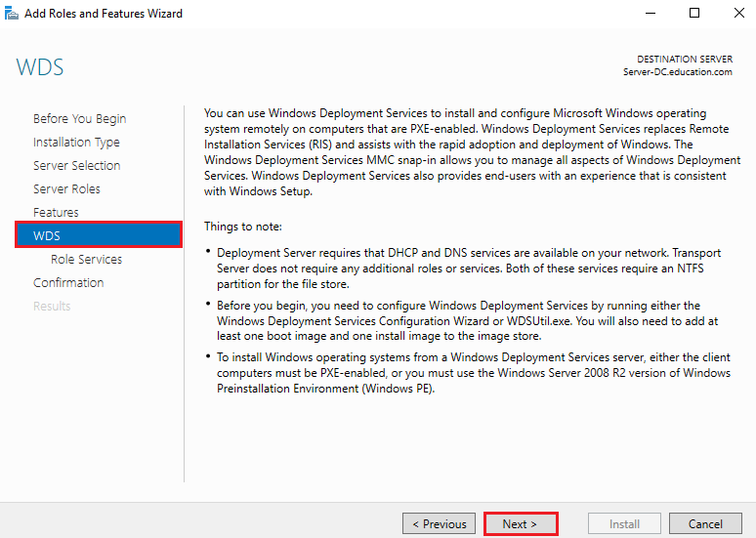The image size is (756, 538).
Task: Click the Add Roles and Features Wizard title text
Action: pos(103,14)
